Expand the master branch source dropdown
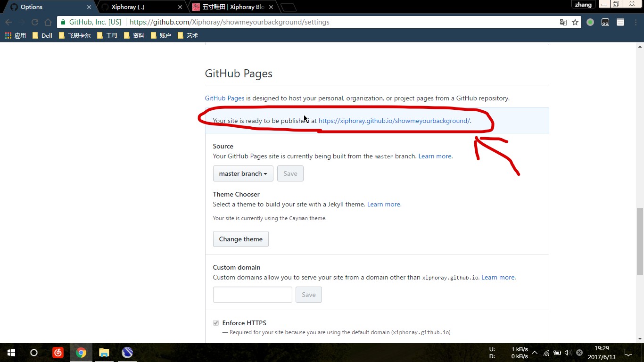The image size is (644, 362). pos(243,173)
